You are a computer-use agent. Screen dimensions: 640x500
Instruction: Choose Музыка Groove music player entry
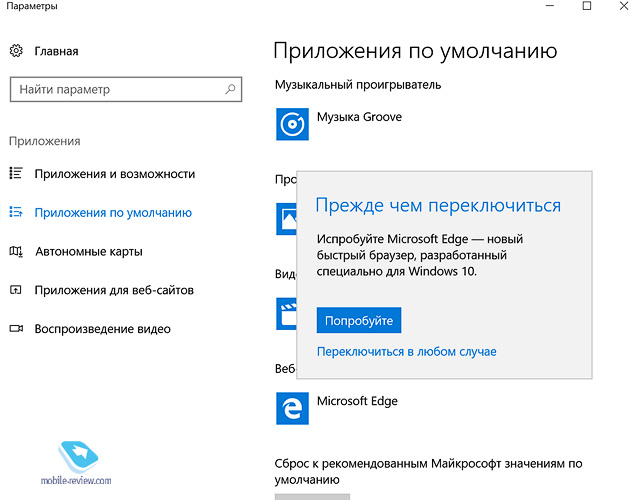point(359,117)
